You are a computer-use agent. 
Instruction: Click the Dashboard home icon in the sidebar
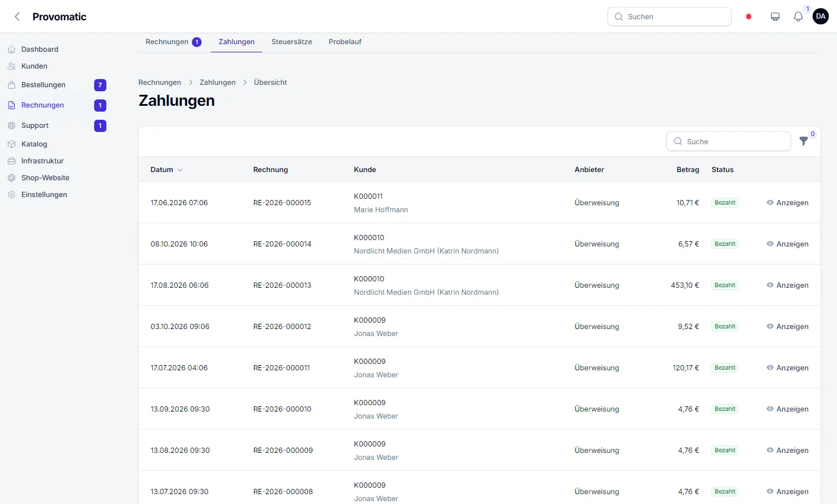click(12, 49)
